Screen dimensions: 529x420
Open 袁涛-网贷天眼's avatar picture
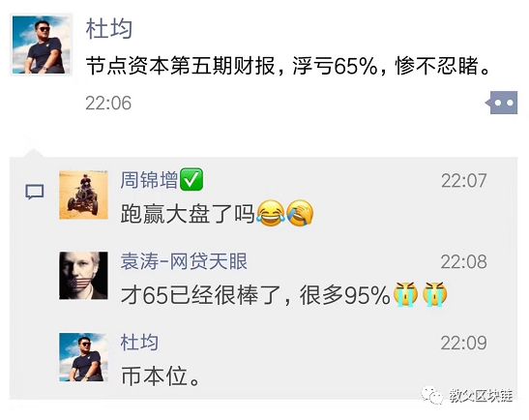(84, 276)
